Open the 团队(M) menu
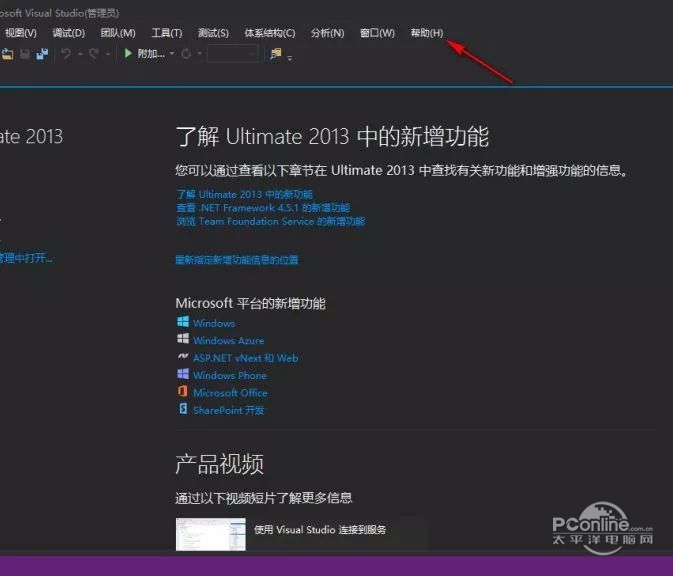Screen dimensions: 673x576 [x=118, y=33]
